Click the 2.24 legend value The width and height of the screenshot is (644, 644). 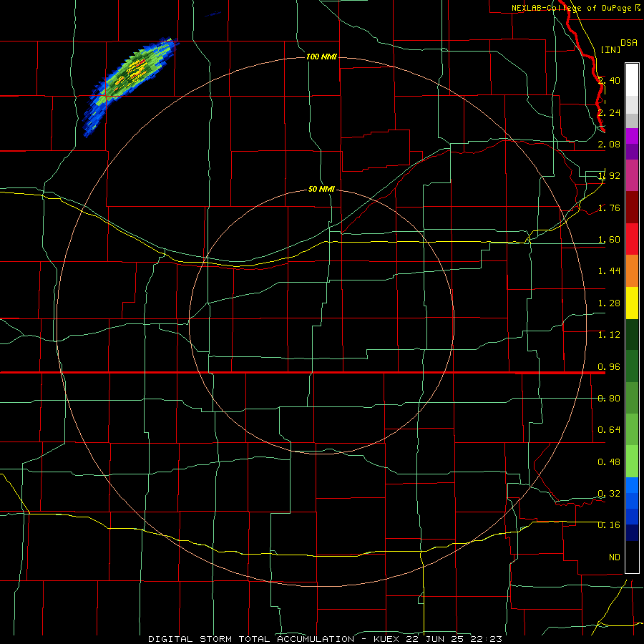point(609,112)
